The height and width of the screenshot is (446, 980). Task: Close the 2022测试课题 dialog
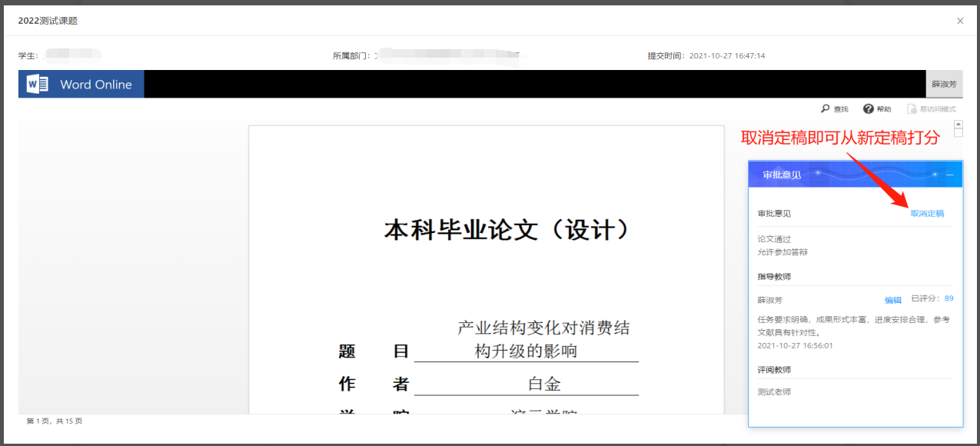point(960,21)
